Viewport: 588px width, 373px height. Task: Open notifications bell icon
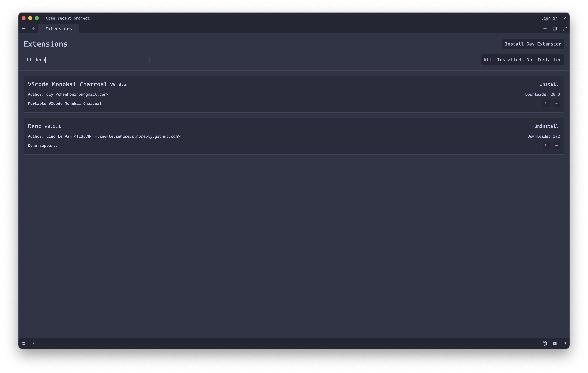pyautogui.click(x=565, y=343)
